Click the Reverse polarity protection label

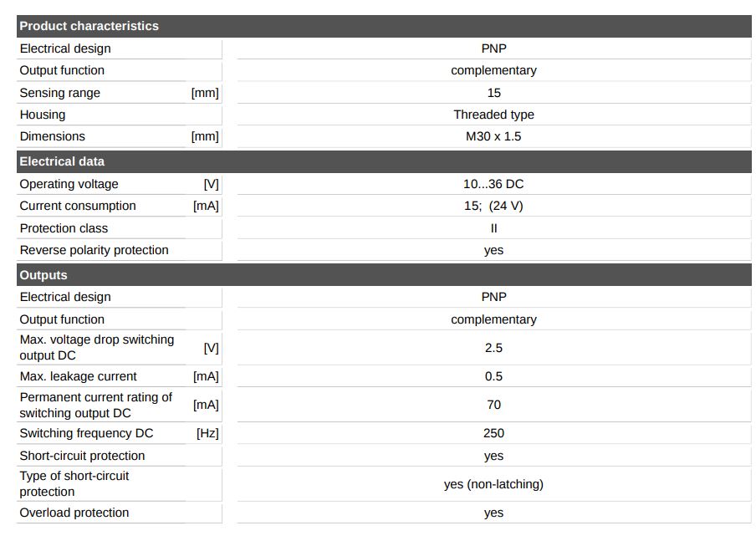(x=94, y=250)
